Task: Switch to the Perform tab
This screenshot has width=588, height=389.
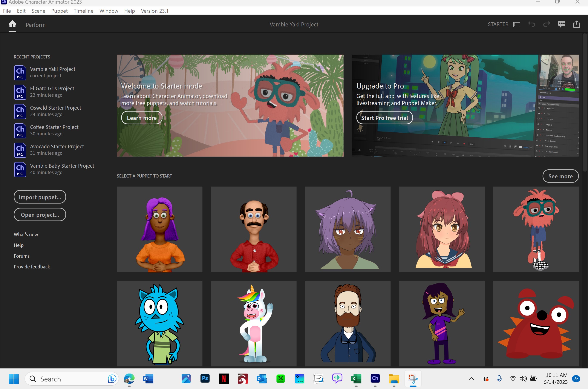Action: coord(35,25)
